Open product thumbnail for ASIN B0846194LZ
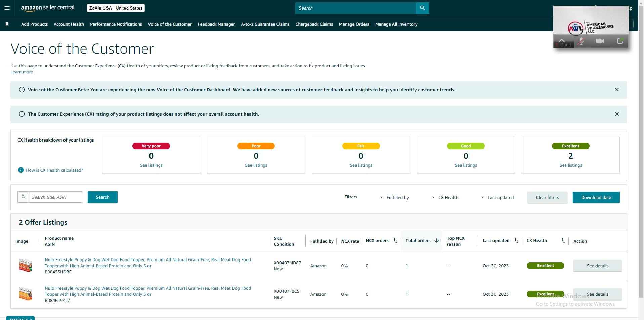Image resolution: width=644 pixels, height=320 pixels. click(26, 294)
